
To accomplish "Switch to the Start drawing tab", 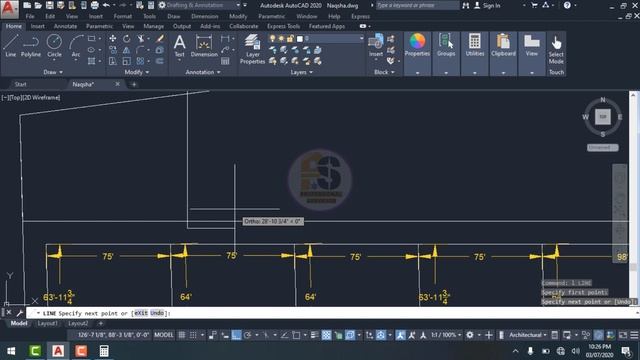I will tap(20, 84).
